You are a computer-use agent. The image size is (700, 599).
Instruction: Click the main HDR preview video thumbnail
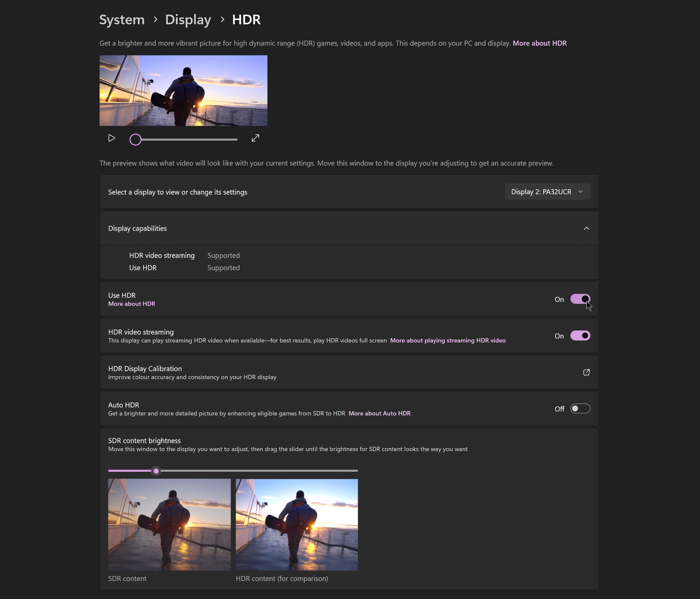click(x=183, y=91)
